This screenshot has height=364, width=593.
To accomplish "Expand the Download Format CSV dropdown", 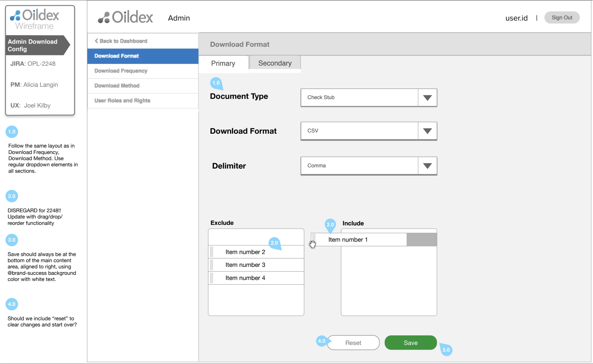I will click(427, 131).
